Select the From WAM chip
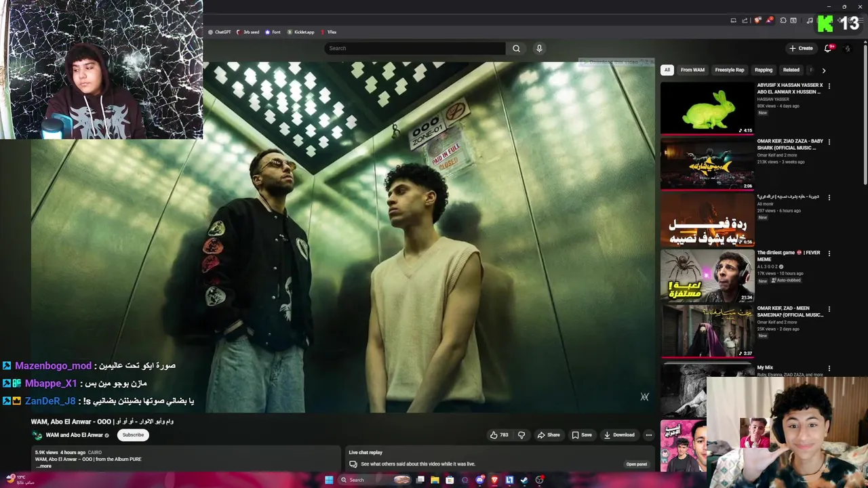The image size is (868, 488). point(692,70)
